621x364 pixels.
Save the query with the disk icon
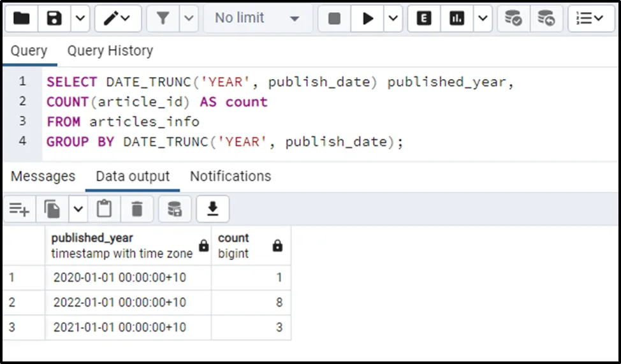pos(55,18)
